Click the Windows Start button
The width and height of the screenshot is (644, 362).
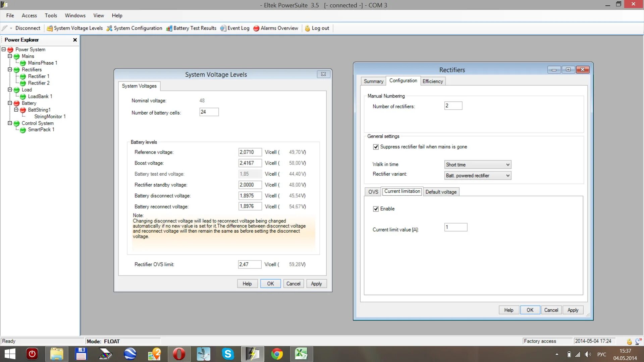tap(10, 354)
